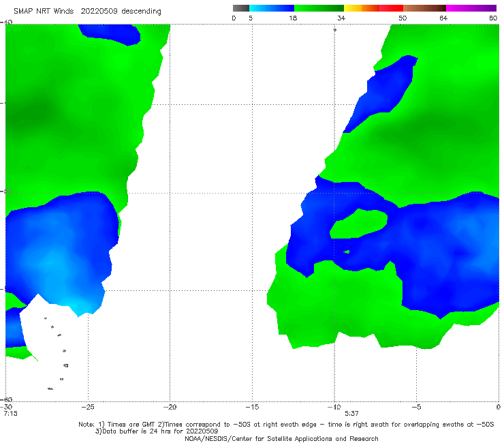This screenshot has width=504, height=443.
Task: Click the longitude label '-20'
Action: coord(170,407)
